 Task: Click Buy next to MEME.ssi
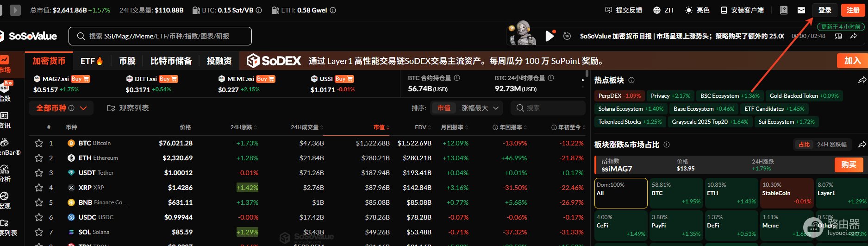tap(266, 79)
